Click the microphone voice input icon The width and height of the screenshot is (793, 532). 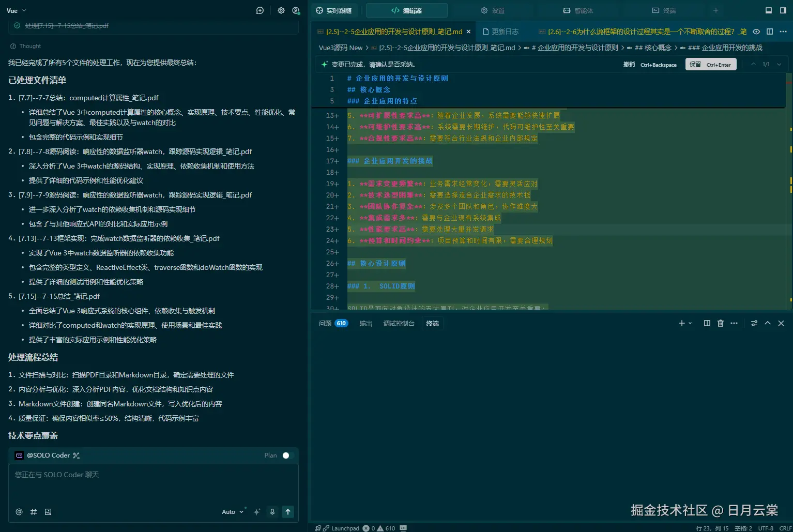[272, 512]
